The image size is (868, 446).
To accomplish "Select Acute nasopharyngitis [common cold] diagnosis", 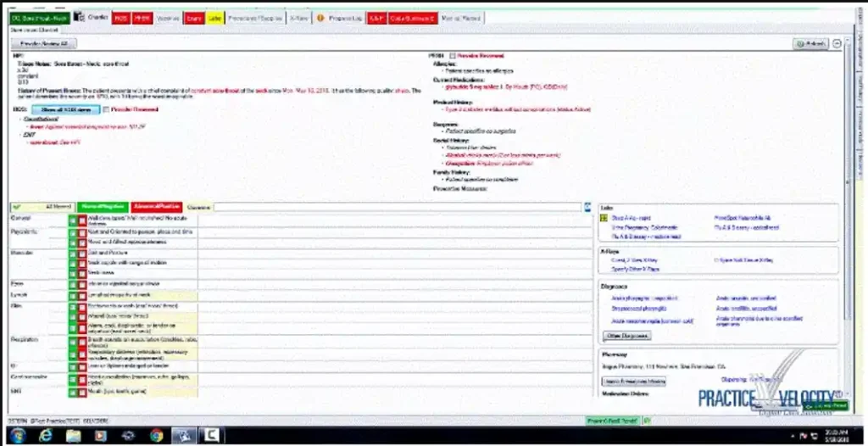I will [652, 321].
